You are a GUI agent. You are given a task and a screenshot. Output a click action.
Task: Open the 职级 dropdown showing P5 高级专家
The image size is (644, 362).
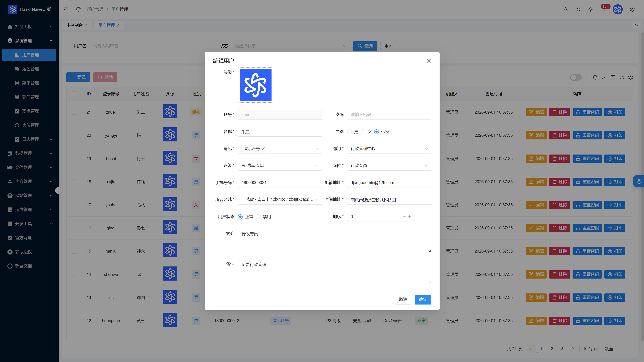click(x=280, y=166)
